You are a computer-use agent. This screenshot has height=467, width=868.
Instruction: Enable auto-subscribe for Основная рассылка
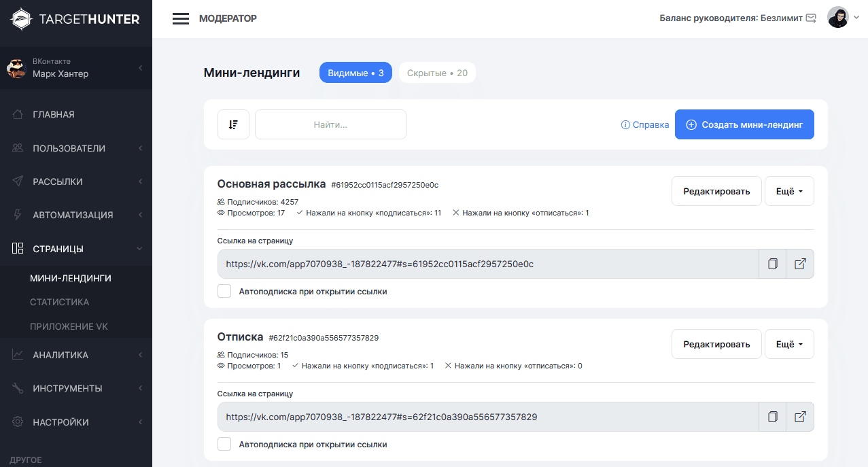pyautogui.click(x=224, y=292)
